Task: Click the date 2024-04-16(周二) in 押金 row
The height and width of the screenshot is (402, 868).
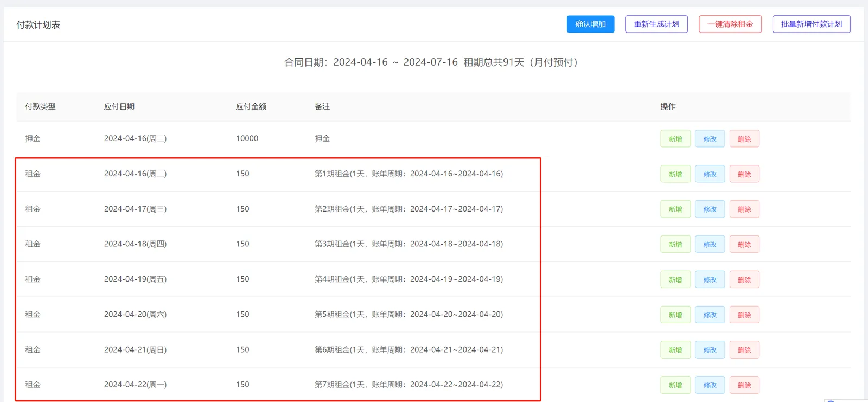Action: (135, 138)
